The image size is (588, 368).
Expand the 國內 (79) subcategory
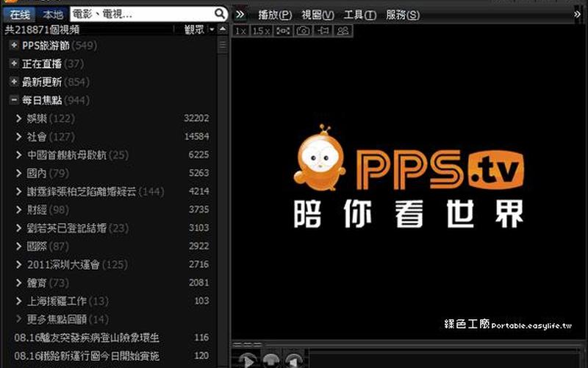coord(19,173)
